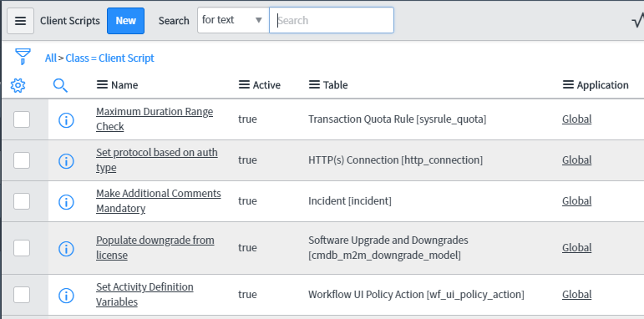
Task: Toggle column search magnifier icon
Action: coord(60,85)
